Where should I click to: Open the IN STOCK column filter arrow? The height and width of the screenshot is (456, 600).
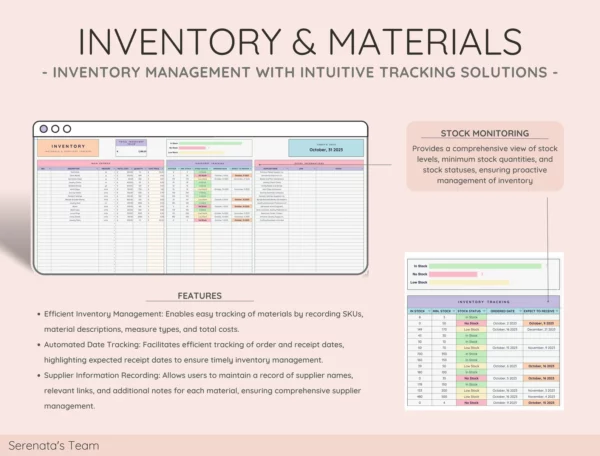[x=429, y=311]
